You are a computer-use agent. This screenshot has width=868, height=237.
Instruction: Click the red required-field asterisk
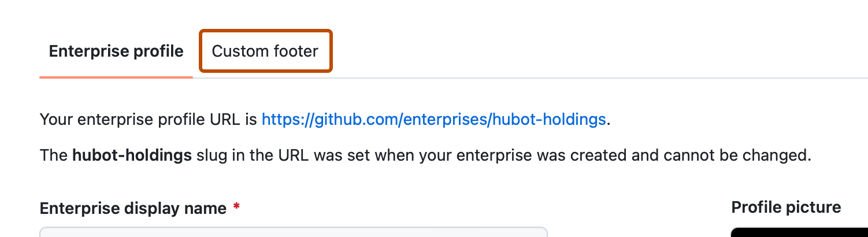236,208
